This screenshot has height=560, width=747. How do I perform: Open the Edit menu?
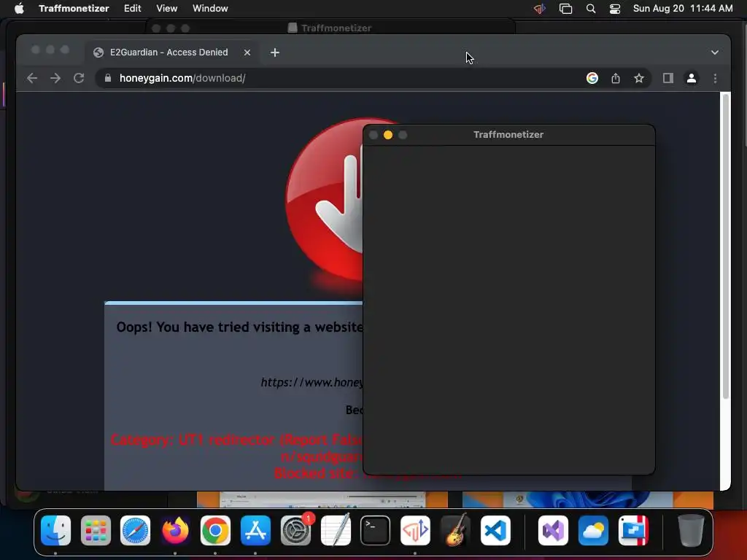coord(133,8)
